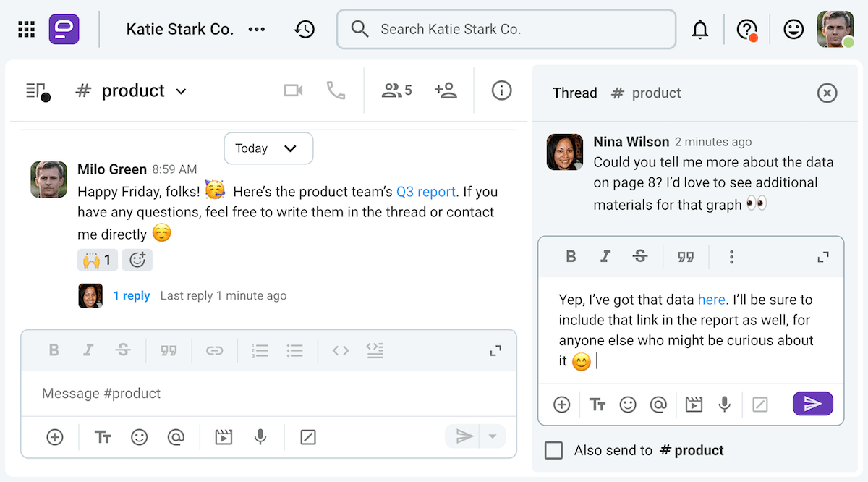The height and width of the screenshot is (482, 868).
Task: Open Nina Wilson's thread with 1 reply
Action: pos(132,295)
